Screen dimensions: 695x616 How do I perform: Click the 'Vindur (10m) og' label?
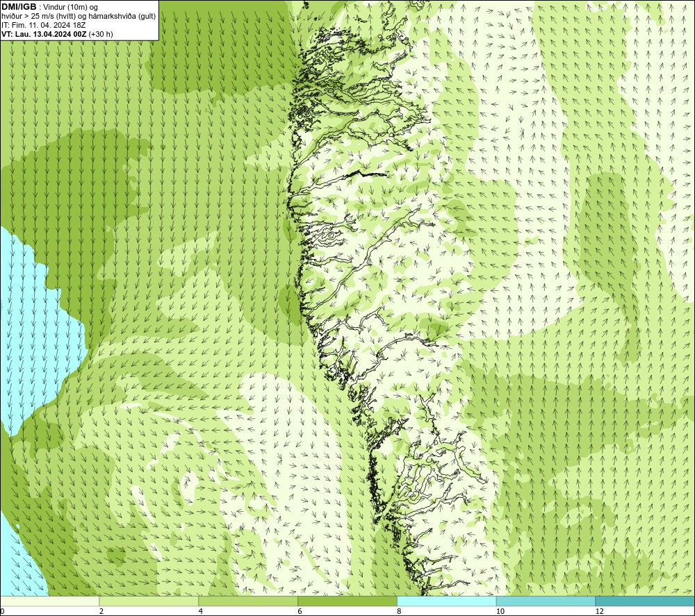point(70,7)
